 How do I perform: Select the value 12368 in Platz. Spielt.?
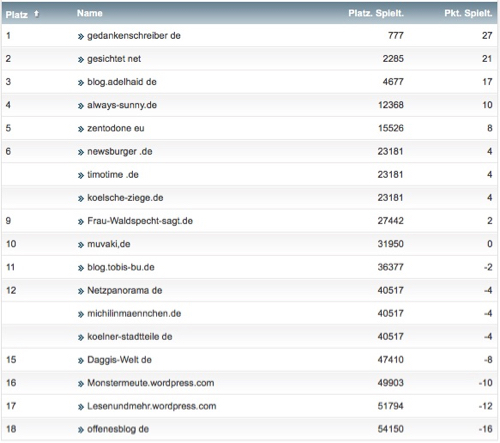(391, 105)
